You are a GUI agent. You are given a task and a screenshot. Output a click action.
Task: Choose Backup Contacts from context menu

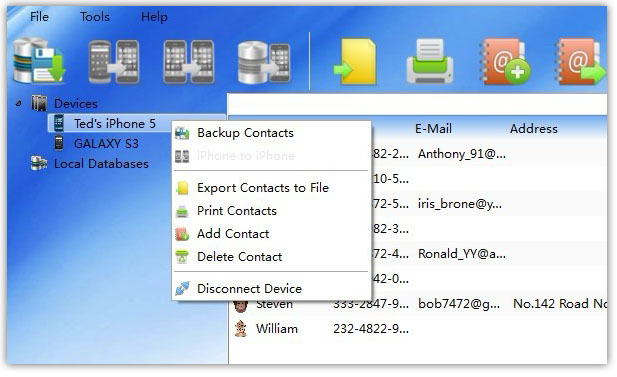[272, 133]
